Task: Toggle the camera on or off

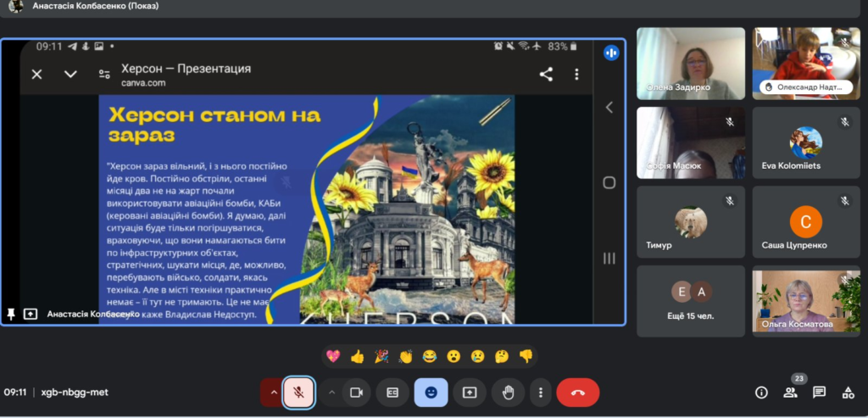Action: pyautogui.click(x=357, y=393)
